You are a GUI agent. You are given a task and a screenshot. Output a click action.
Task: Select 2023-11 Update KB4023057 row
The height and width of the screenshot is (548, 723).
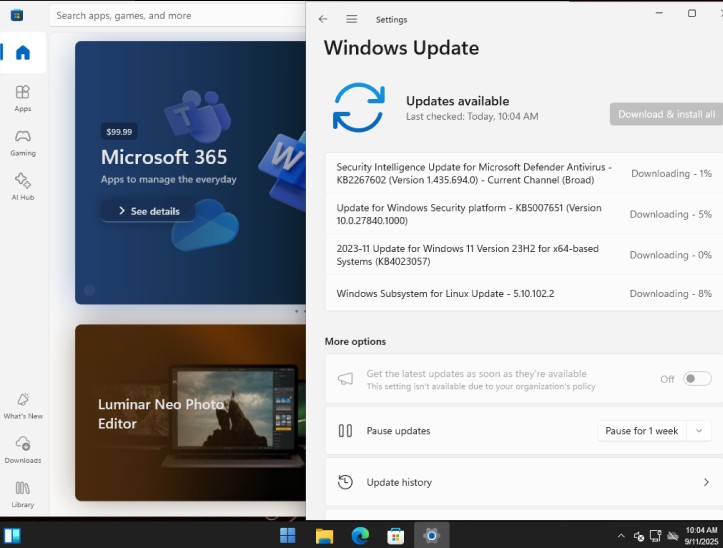524,255
